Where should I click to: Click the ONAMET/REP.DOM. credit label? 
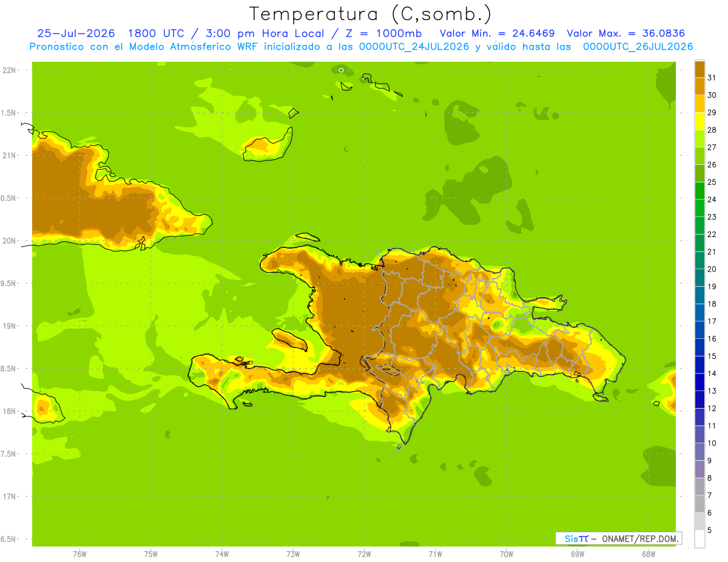click(639, 538)
